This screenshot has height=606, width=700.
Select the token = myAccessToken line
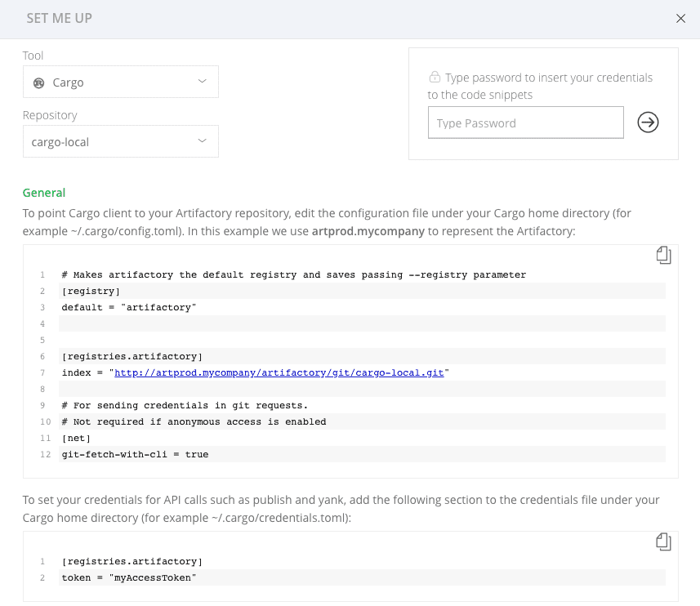127,577
